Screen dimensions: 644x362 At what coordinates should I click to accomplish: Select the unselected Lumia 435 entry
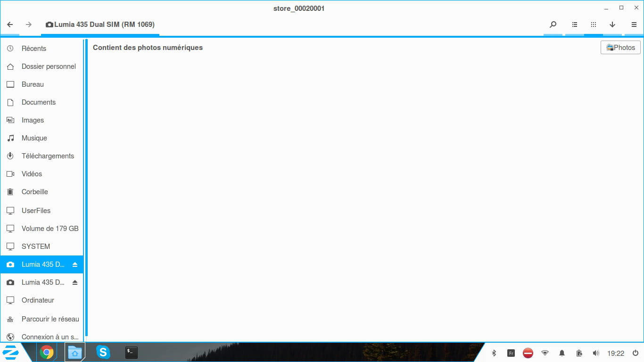point(41,282)
